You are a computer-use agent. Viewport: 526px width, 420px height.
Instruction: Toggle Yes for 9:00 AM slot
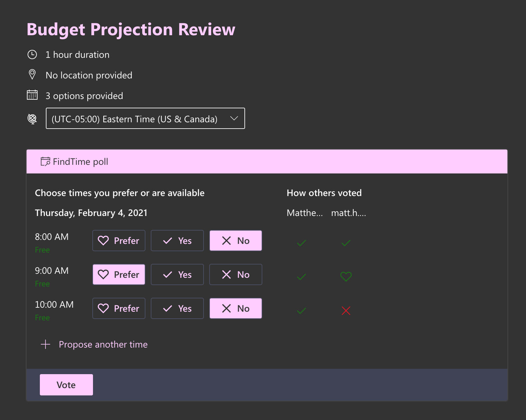tap(177, 274)
